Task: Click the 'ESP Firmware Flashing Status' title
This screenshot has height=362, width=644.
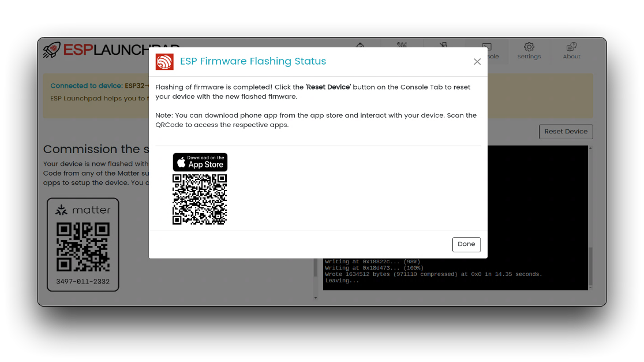Action: tap(253, 61)
